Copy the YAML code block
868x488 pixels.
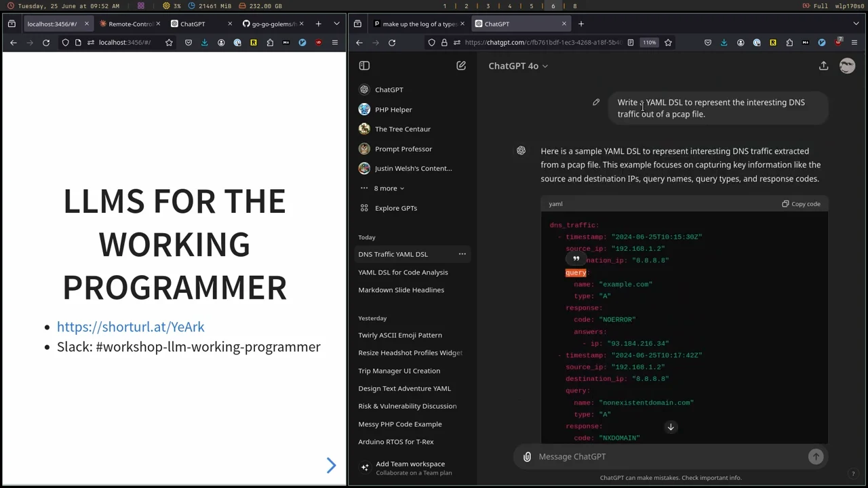coord(801,204)
